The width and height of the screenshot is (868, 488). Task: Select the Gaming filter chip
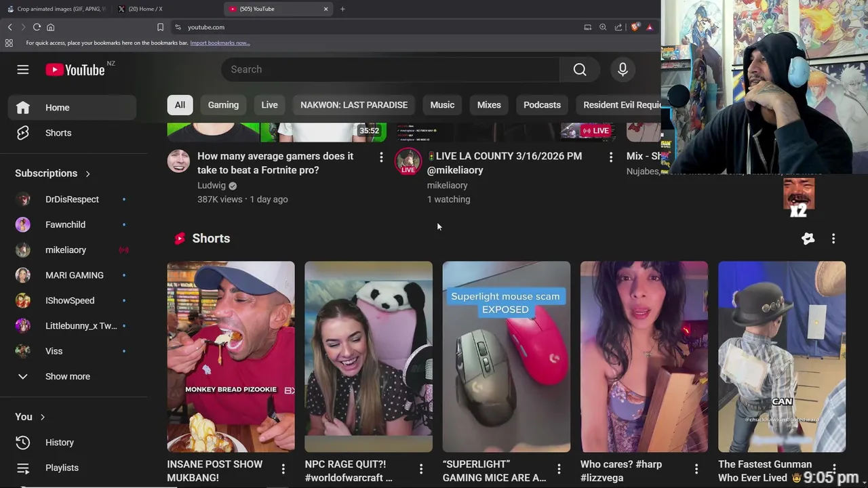[x=223, y=105]
